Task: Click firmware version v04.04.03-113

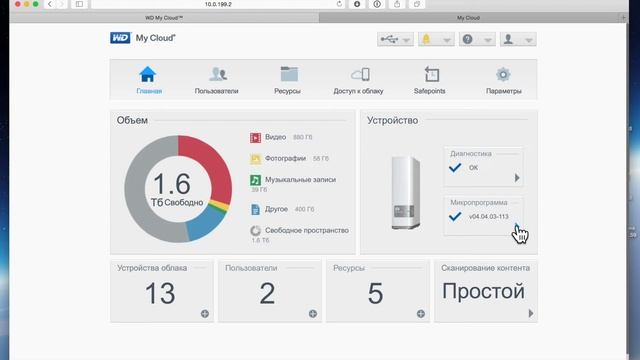Action: click(489, 216)
